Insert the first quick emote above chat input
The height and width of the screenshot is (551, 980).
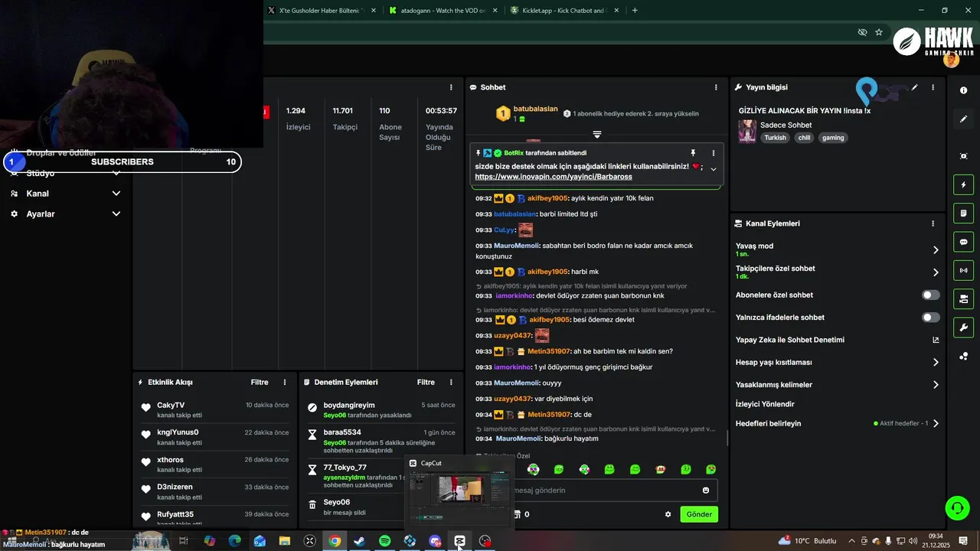pos(533,469)
